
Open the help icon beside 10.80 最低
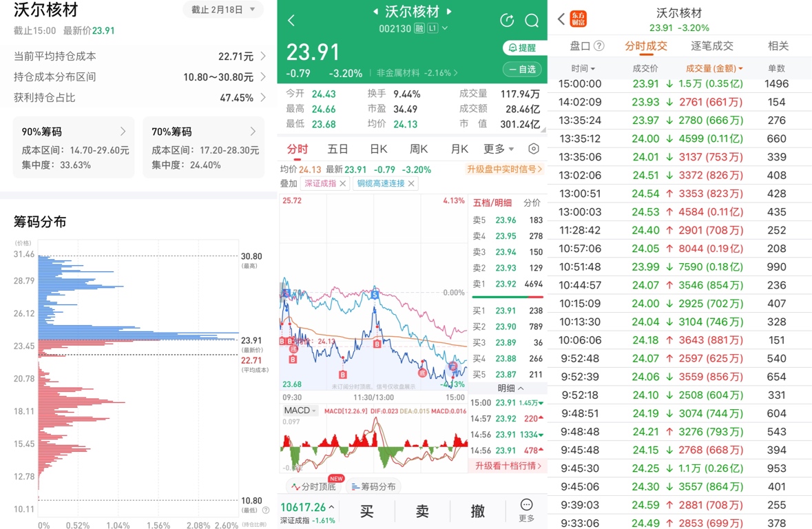click(266, 510)
